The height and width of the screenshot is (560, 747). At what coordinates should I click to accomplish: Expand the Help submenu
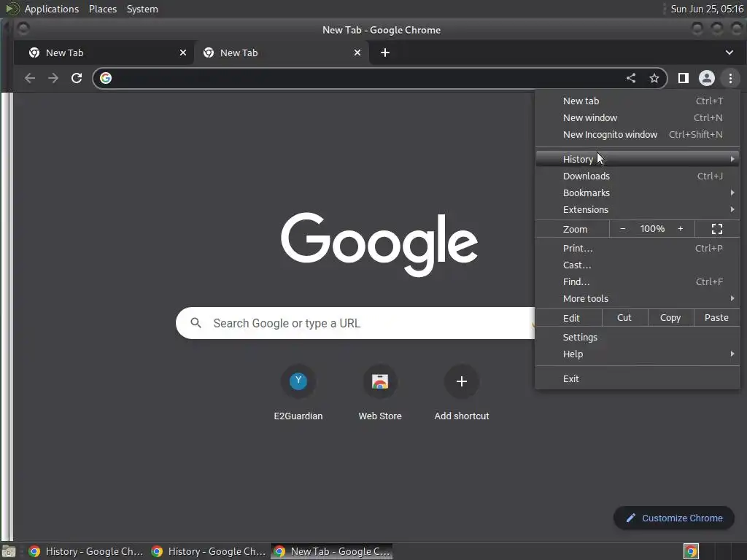[638, 354]
